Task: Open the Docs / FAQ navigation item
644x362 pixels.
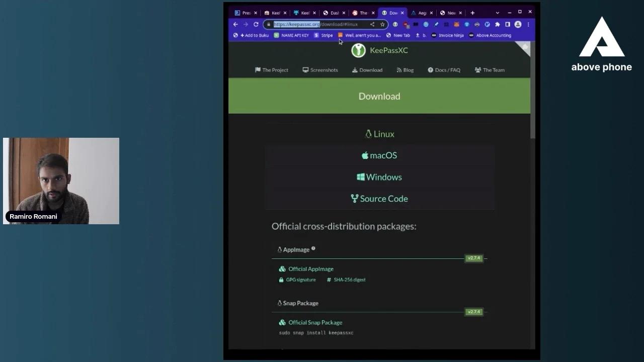Action: click(x=444, y=70)
